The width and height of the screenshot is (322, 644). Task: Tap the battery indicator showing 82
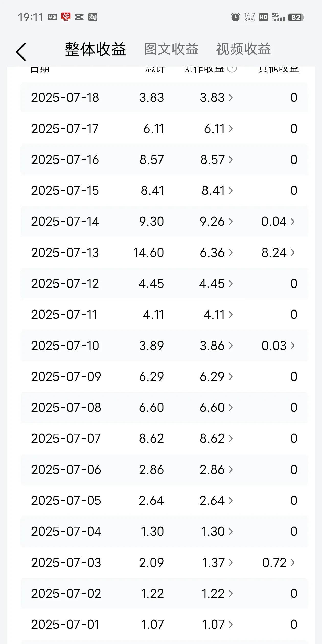click(x=296, y=17)
